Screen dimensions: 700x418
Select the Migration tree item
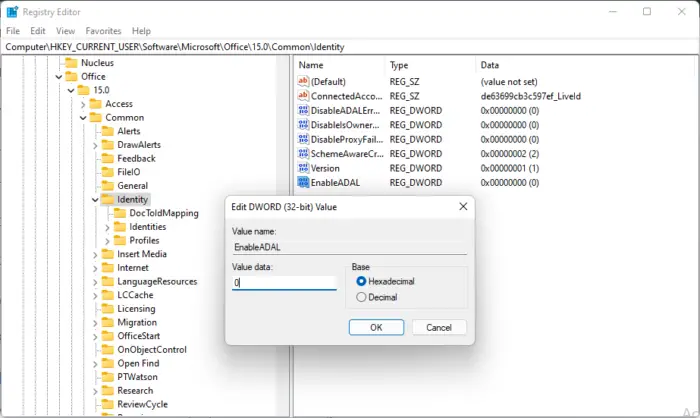(137, 322)
